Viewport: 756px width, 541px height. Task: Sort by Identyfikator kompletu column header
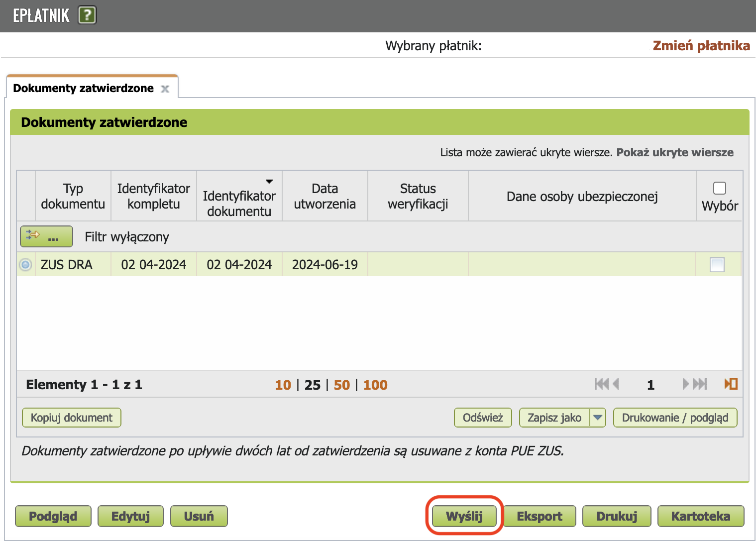click(x=154, y=196)
